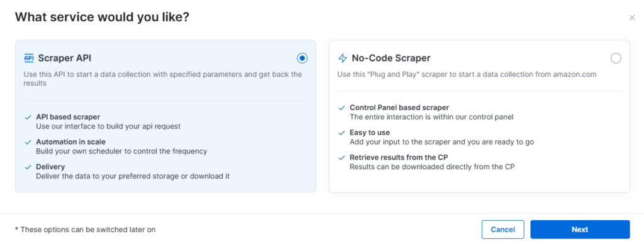
Task: Click the checkmark next to Delivery
Action: click(x=28, y=167)
